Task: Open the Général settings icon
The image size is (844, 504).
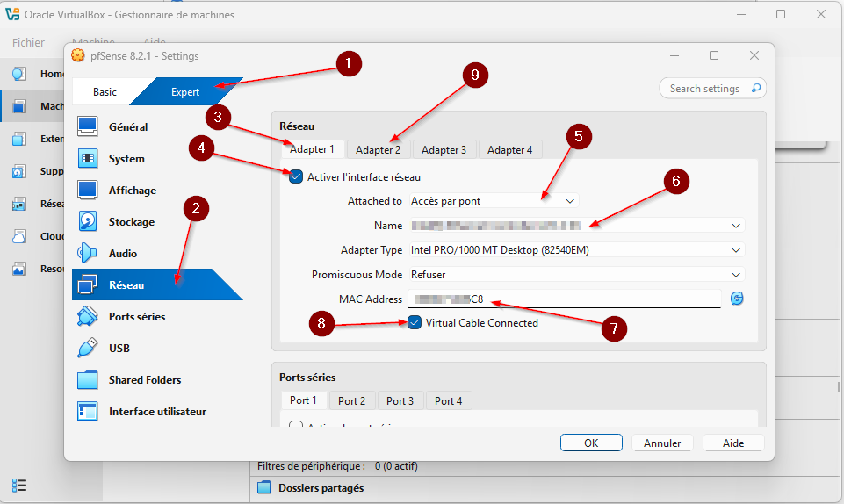Action: click(x=88, y=127)
